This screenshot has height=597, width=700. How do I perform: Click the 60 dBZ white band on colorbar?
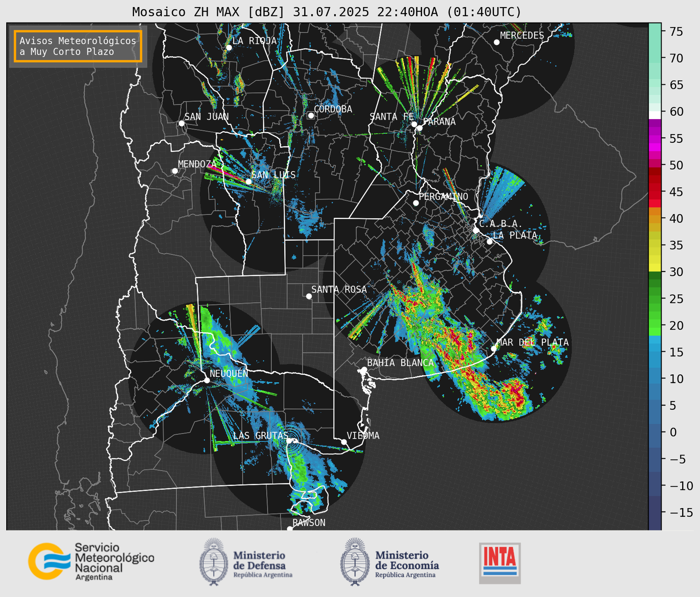tap(655, 115)
